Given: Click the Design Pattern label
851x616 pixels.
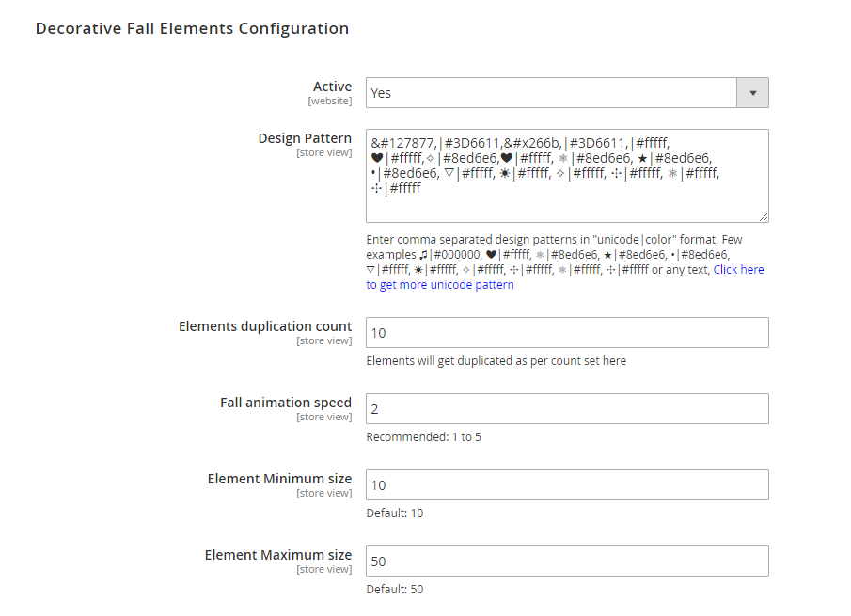Looking at the screenshot, I should coord(305,138).
